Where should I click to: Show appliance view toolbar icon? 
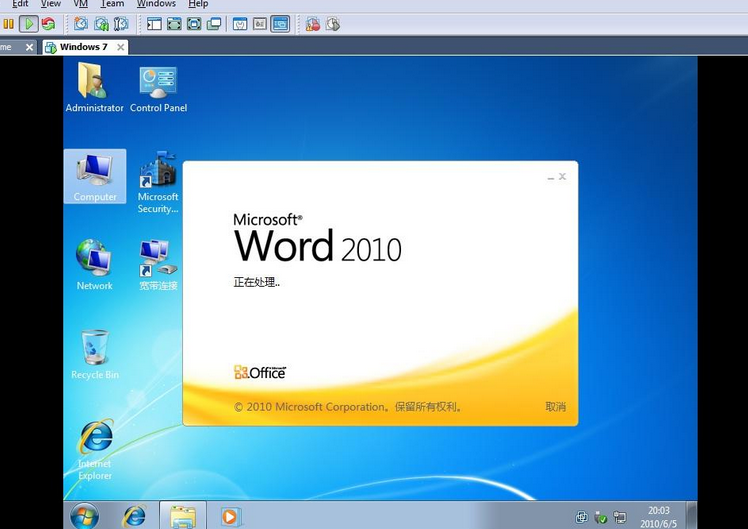[260, 24]
